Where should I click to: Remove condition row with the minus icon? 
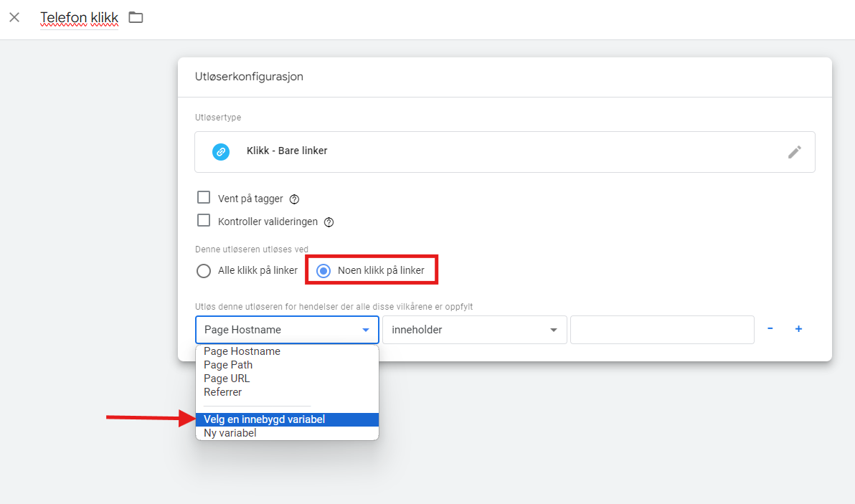click(770, 329)
